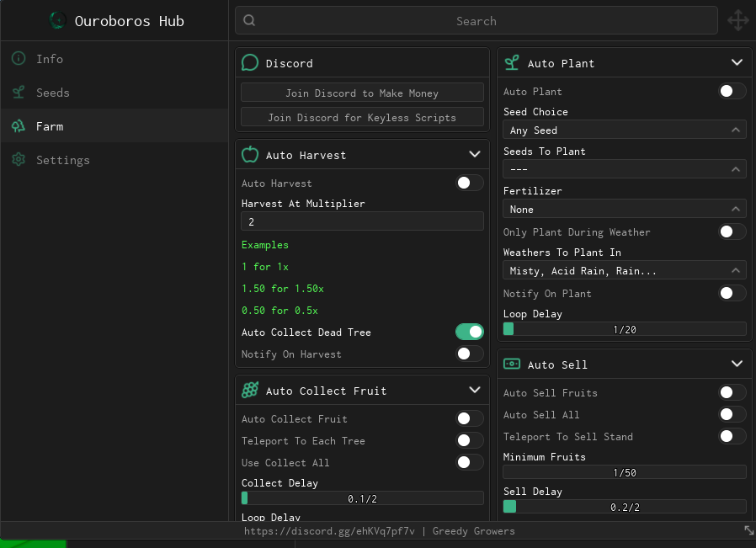Click the '1 for 1x' example text
The height and width of the screenshot is (548, 756).
[264, 266]
